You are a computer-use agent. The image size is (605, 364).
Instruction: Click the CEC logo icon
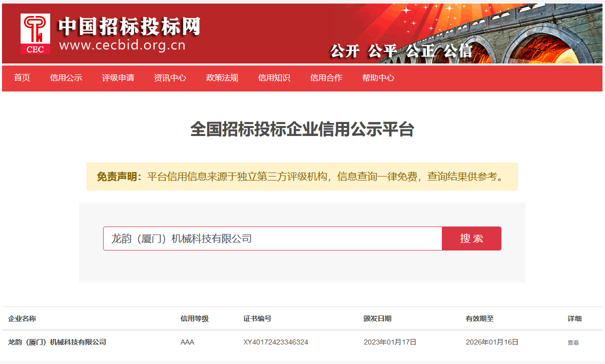click(35, 33)
